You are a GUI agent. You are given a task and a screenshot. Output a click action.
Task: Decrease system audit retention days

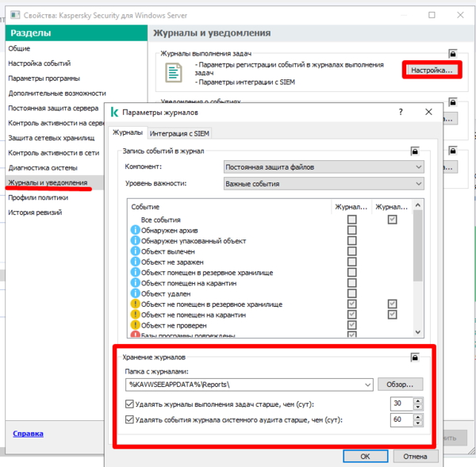[418, 423]
